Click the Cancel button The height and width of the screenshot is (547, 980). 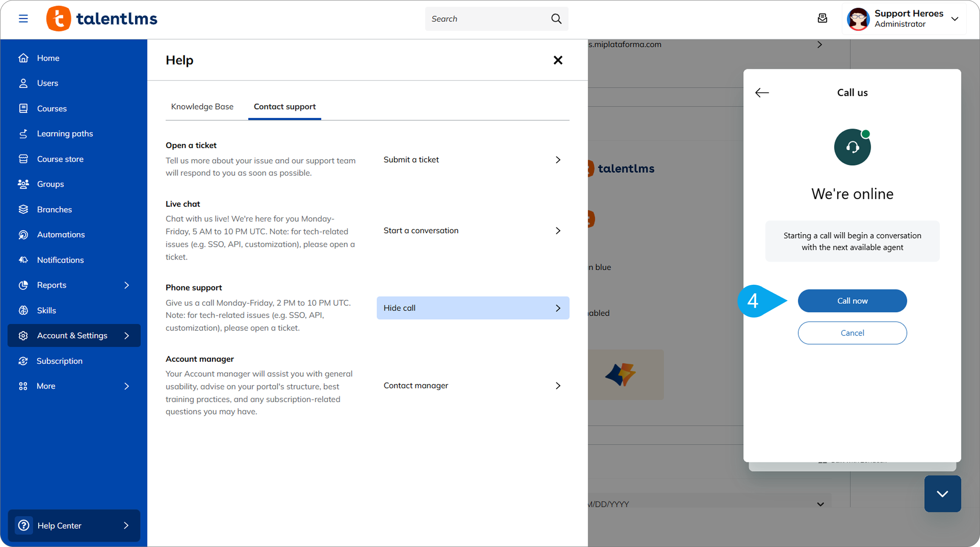pos(852,333)
